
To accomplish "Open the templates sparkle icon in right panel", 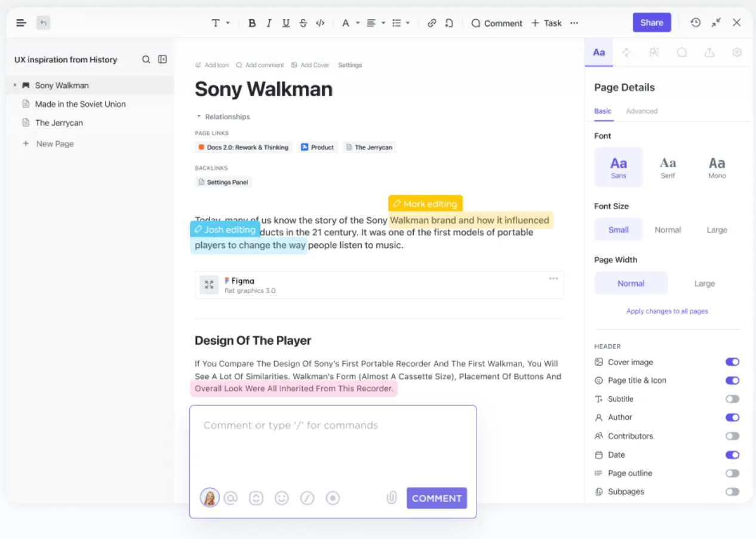I will 654,53.
